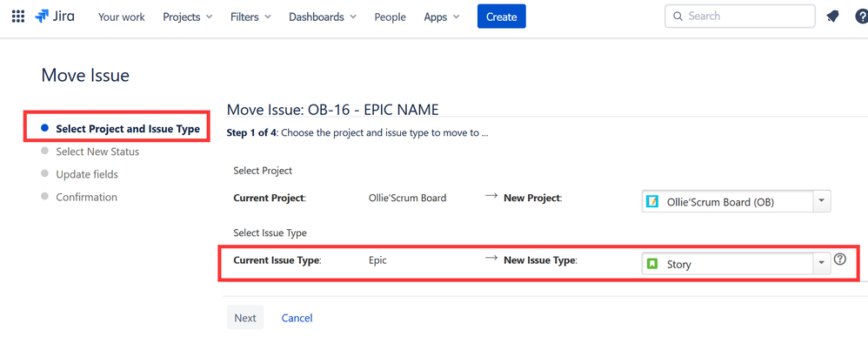The width and height of the screenshot is (868, 344).
Task: Click the Current Issue Type value Epic
Action: [x=377, y=260]
